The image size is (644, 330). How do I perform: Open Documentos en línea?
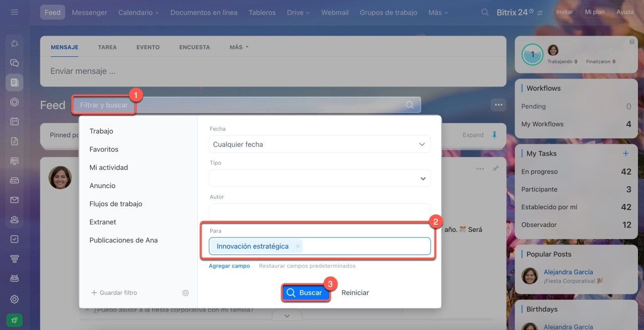coord(204,12)
